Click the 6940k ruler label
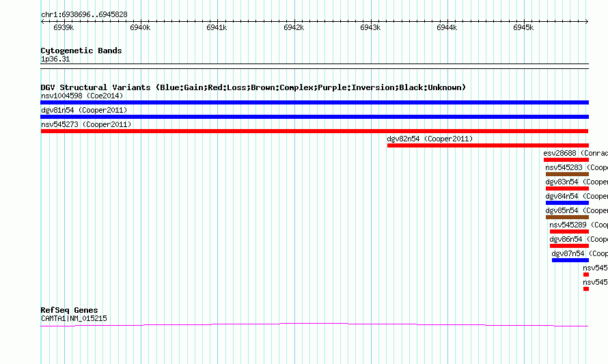Viewport: 608px width, 364px height. (x=140, y=27)
